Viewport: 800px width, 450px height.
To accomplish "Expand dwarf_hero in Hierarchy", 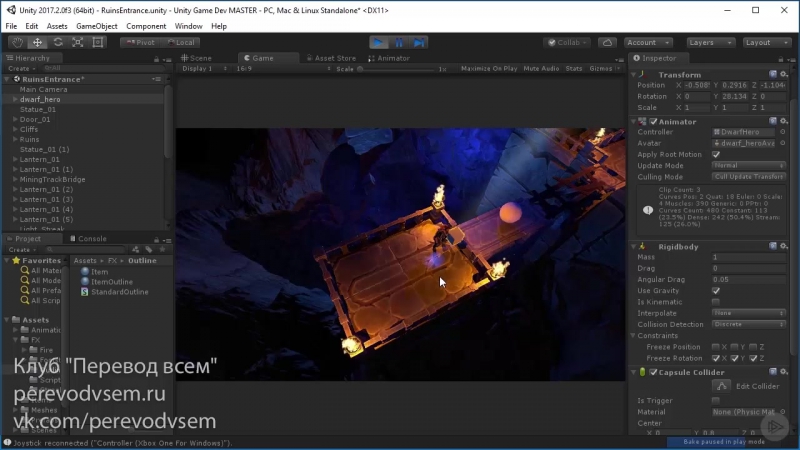I will pos(15,99).
